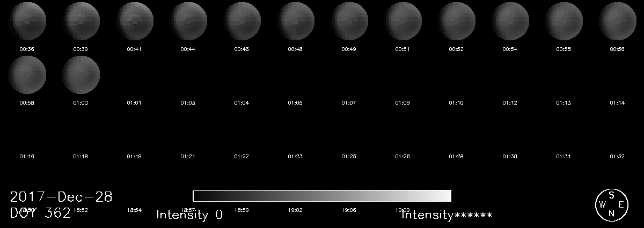Image resolution: width=644 pixels, height=228 pixels.
Task: Select the 00:48 disk frame
Action: pyautogui.click(x=295, y=21)
